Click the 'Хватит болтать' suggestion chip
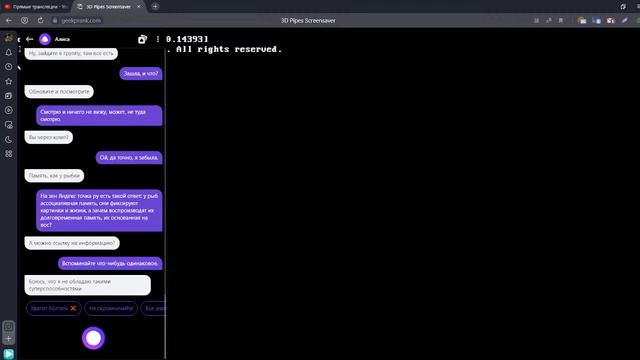Image resolution: width=640 pixels, height=360 pixels. pos(53,308)
